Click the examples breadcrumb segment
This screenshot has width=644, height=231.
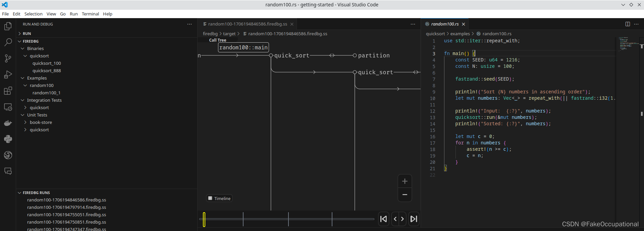coord(460,34)
